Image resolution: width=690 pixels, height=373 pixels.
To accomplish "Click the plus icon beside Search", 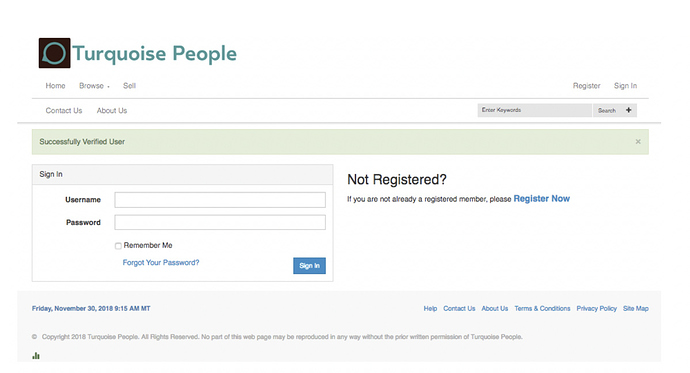I will (x=628, y=110).
